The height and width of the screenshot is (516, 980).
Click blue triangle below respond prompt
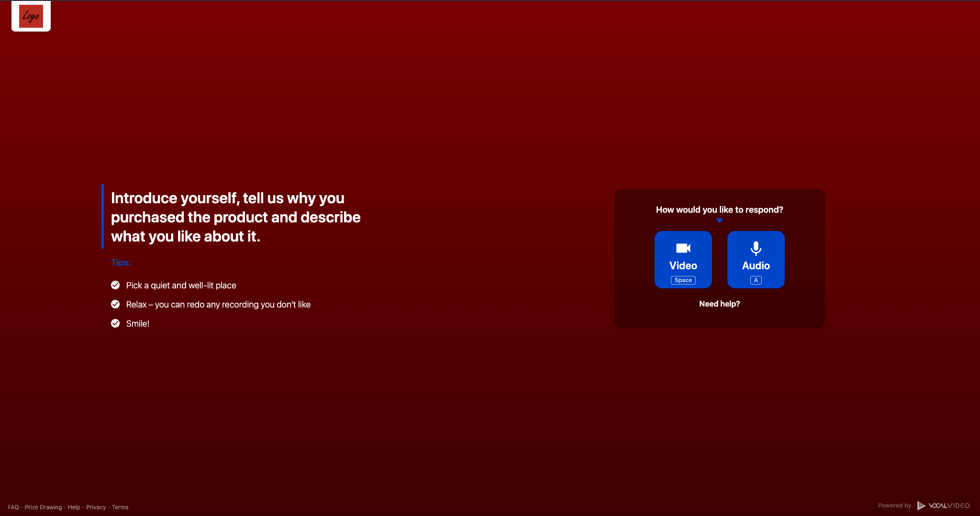(x=719, y=221)
